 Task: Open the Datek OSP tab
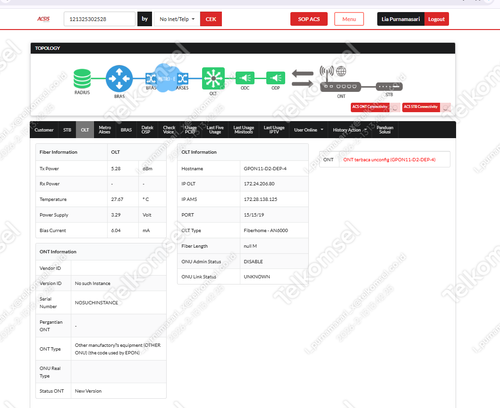pyautogui.click(x=147, y=130)
